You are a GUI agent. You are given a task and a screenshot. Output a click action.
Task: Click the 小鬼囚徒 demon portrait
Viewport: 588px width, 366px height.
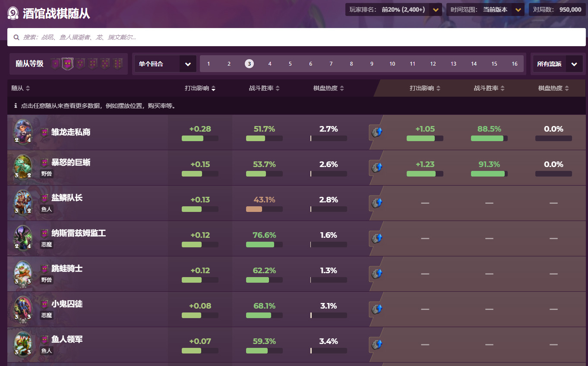(23, 309)
